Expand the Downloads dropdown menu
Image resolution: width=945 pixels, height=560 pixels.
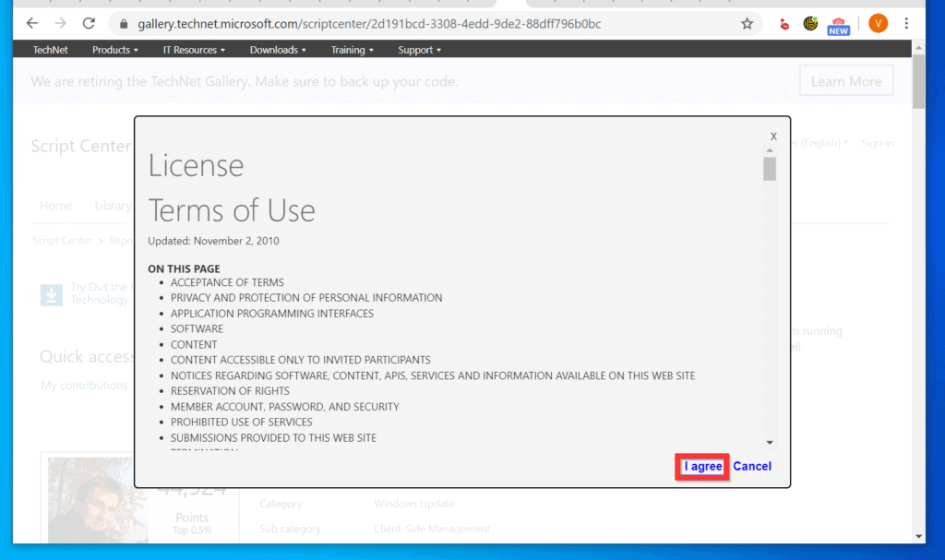tap(278, 50)
